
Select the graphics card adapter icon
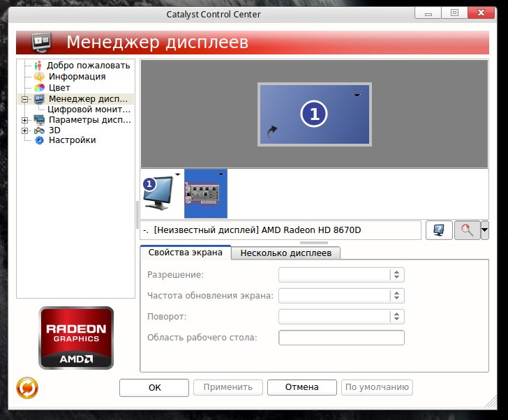pyautogui.click(x=205, y=193)
